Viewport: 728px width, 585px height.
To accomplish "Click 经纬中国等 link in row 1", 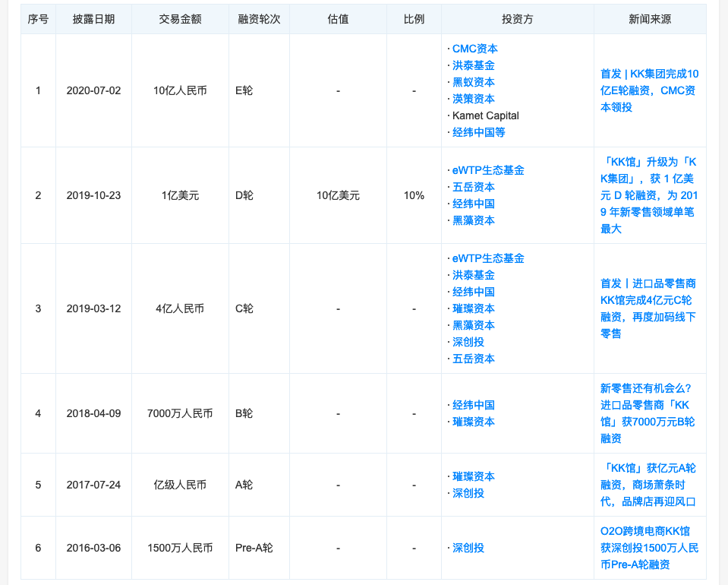I will 479,132.
